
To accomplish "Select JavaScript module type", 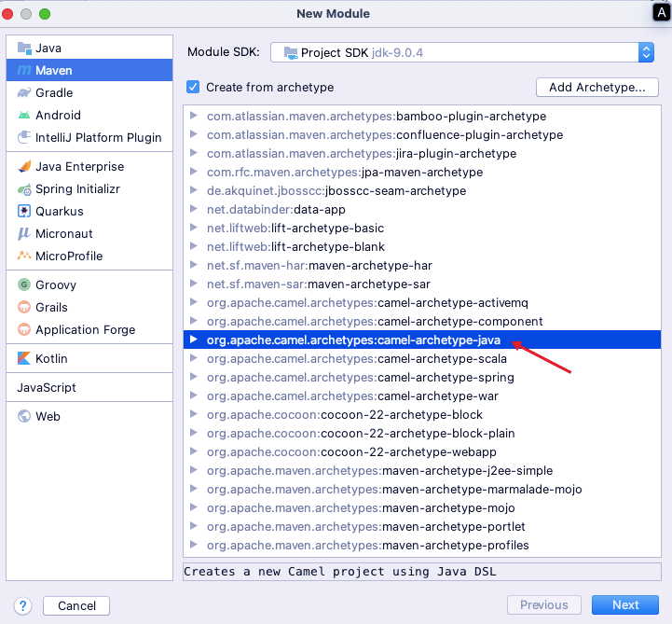I will coord(89,387).
